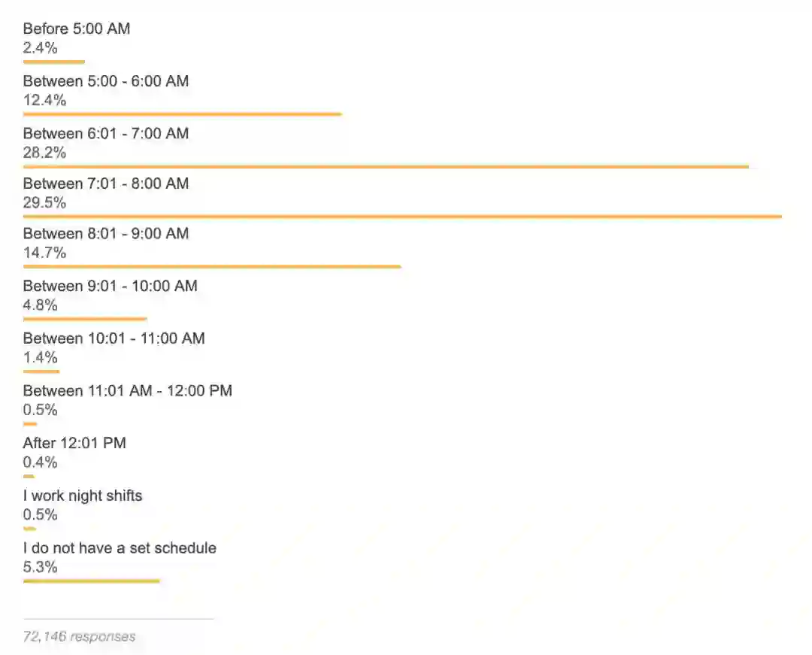
Task: Click the yellow bar under 5.3%
Action: click(x=91, y=581)
